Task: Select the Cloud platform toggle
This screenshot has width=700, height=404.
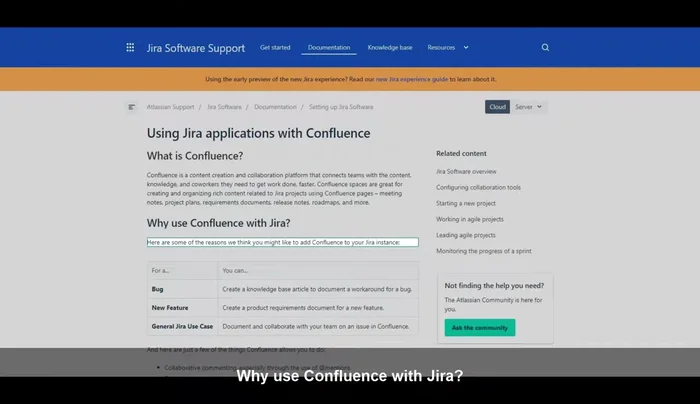Action: point(497,107)
